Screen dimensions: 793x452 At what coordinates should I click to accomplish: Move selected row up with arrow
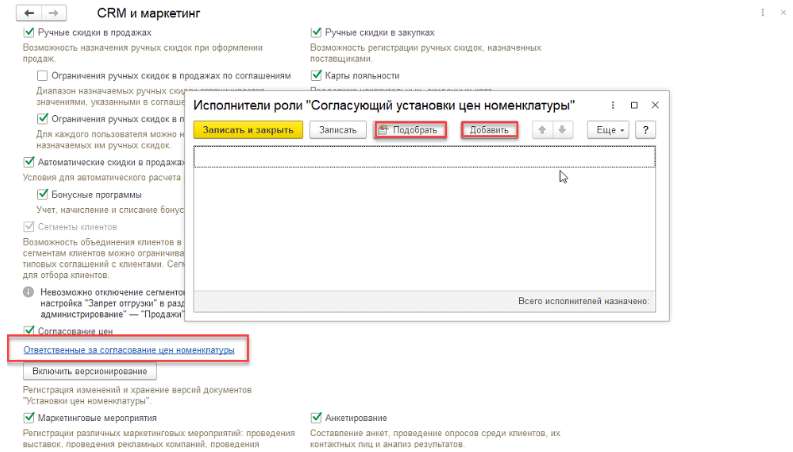[x=542, y=130]
